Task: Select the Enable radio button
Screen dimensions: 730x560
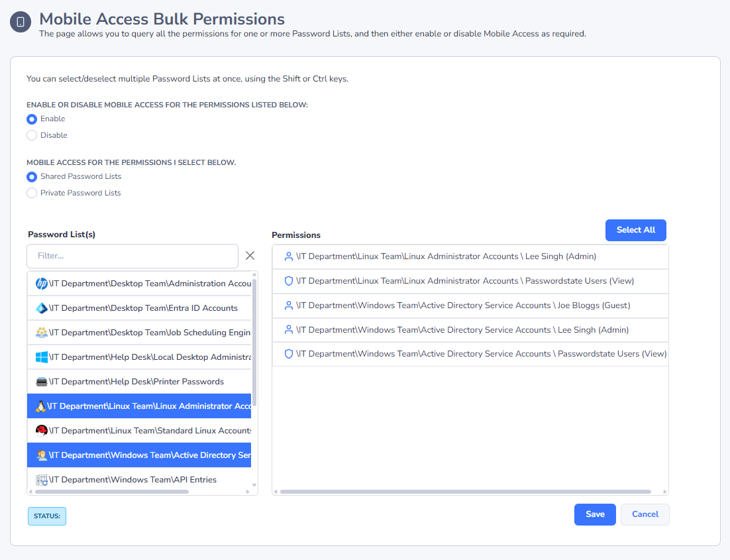Action: (32, 119)
